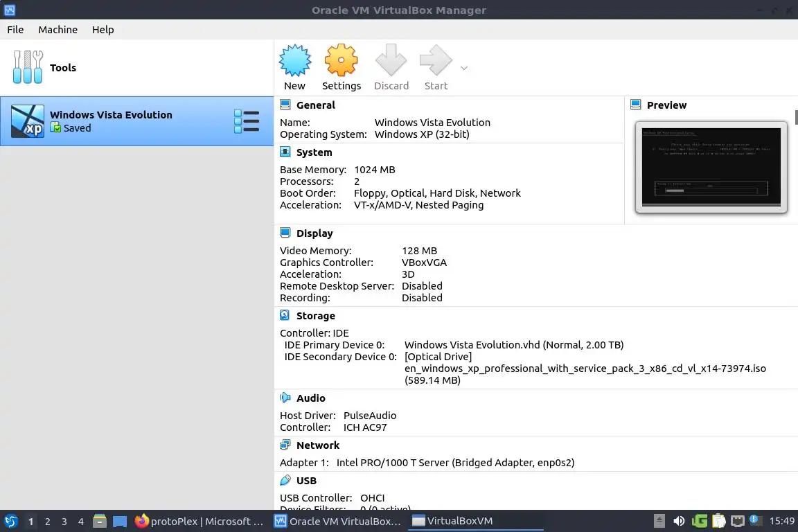798x532 pixels.
Task: Click the green Saved state icon
Action: (x=55, y=127)
